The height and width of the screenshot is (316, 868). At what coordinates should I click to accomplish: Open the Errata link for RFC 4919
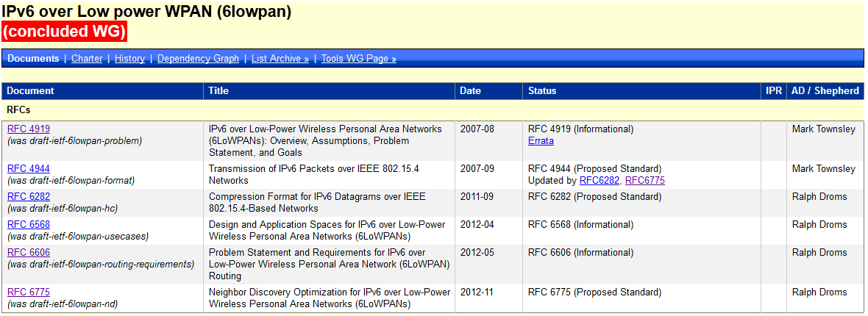pos(541,141)
